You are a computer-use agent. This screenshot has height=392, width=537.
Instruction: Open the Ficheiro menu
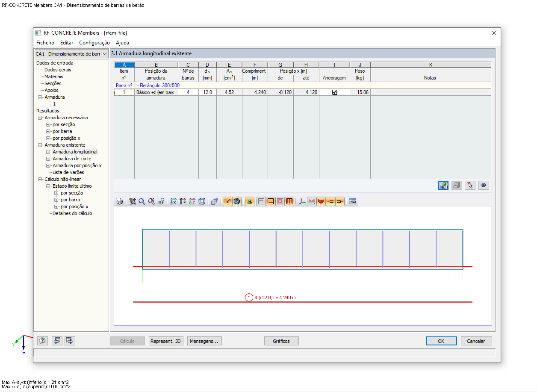(x=45, y=43)
